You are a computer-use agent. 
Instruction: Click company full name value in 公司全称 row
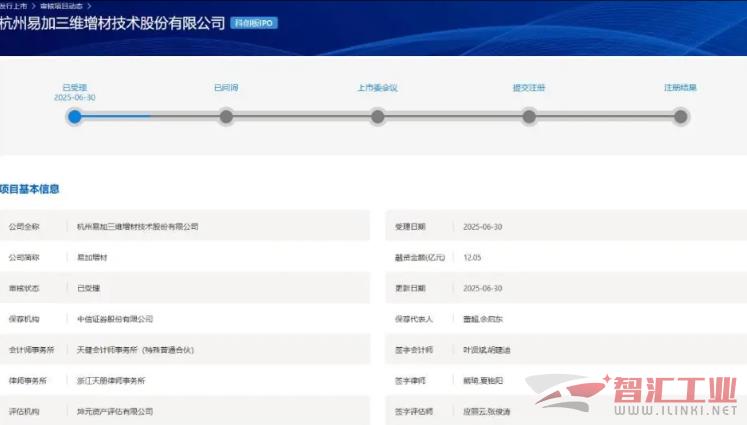[138, 227]
